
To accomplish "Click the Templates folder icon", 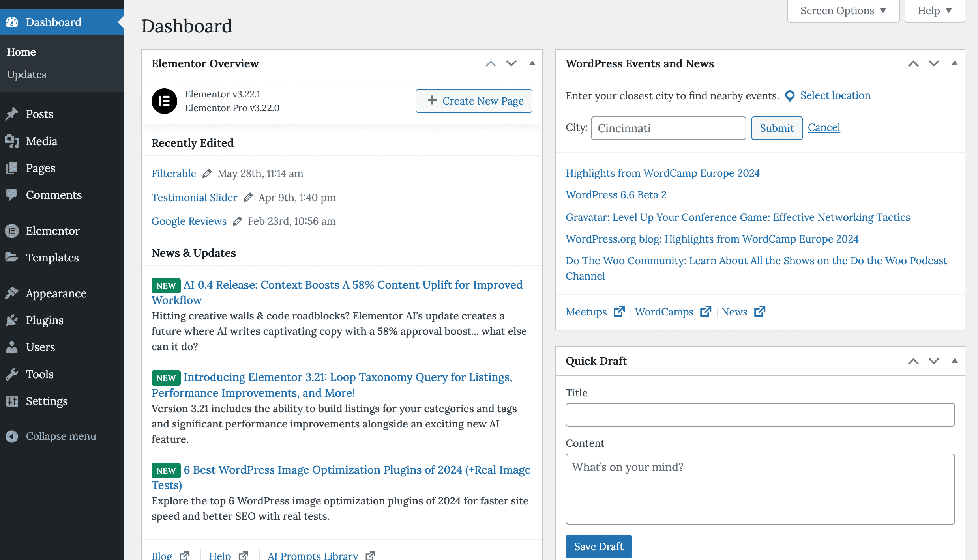I will 12,258.
